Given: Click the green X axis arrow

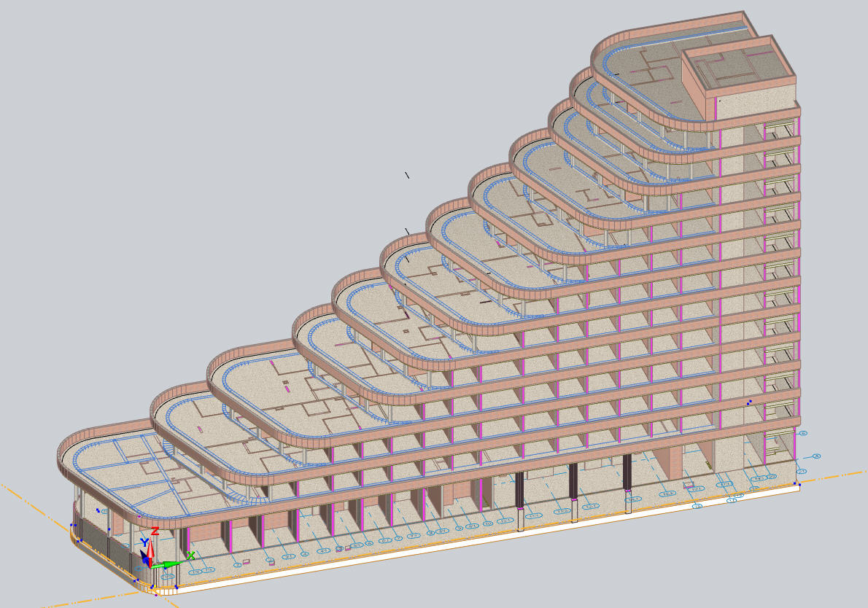Looking at the screenshot, I should tap(171, 564).
